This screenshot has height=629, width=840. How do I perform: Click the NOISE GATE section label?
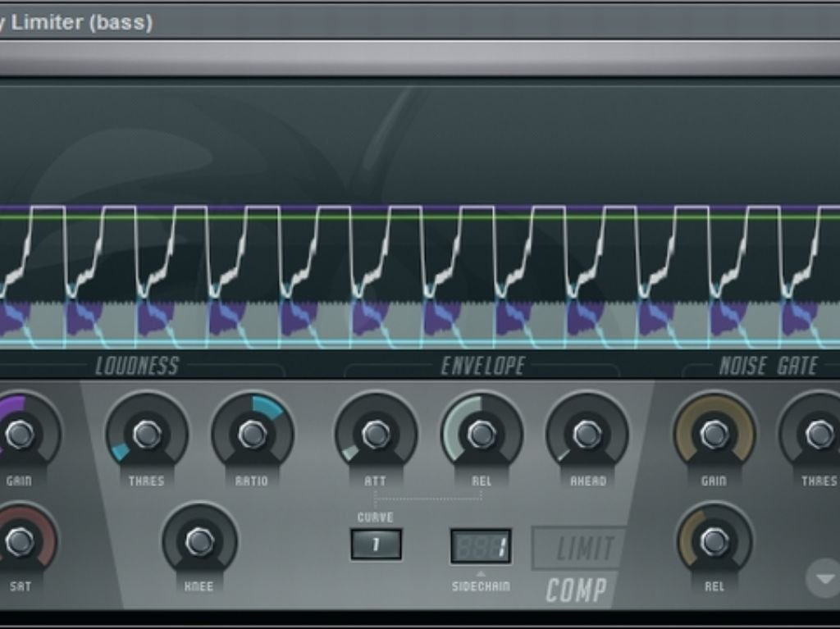pyautogui.click(x=768, y=366)
